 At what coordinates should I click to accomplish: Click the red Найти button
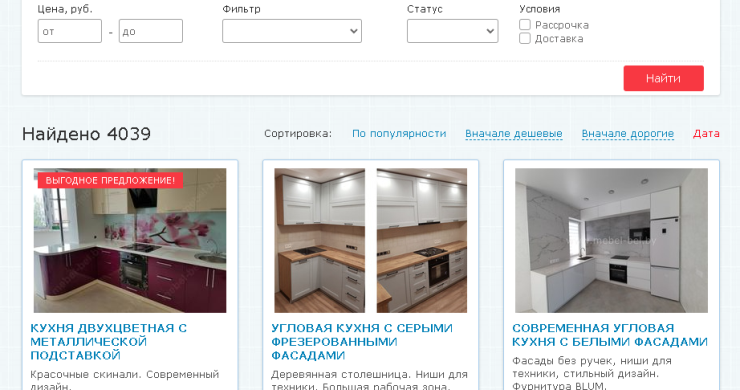[x=664, y=78]
